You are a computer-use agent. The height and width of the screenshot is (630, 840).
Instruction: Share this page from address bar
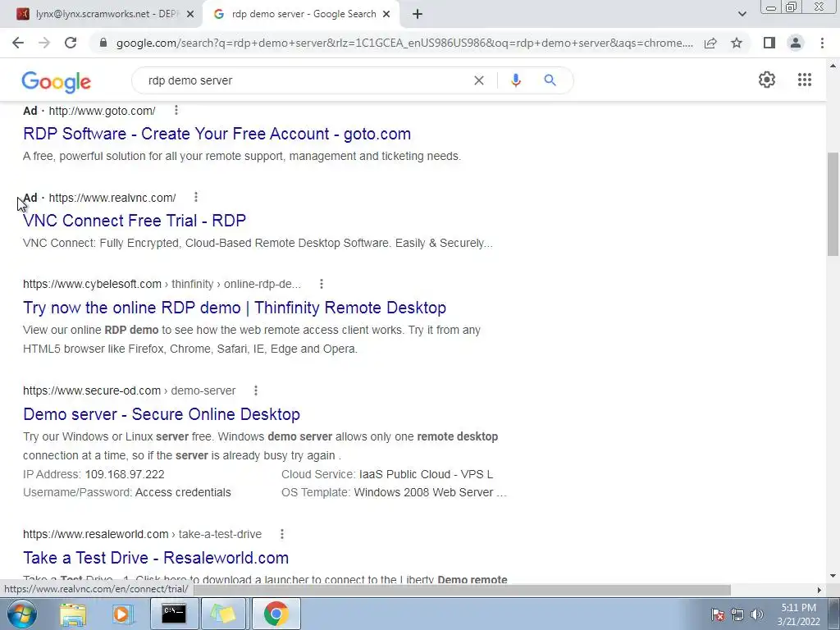click(710, 43)
